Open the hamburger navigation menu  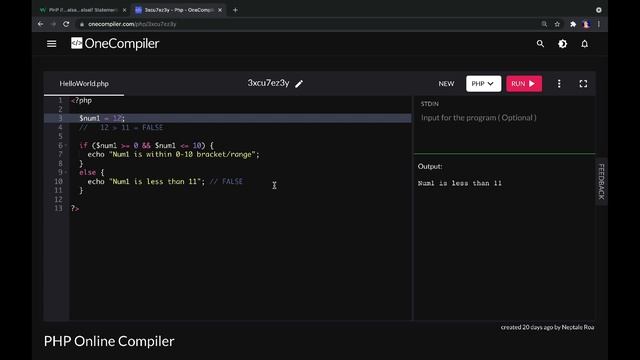point(51,44)
